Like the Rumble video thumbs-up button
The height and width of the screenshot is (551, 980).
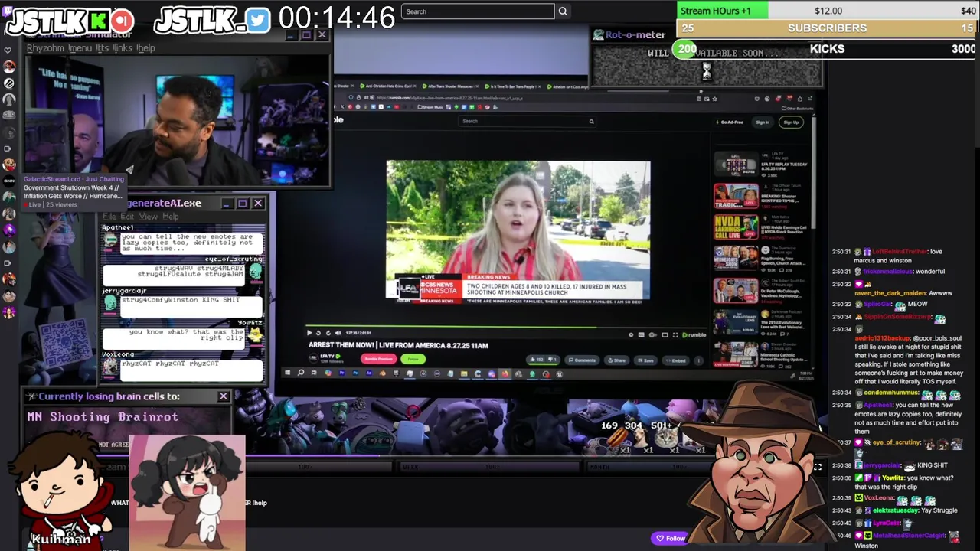pyautogui.click(x=538, y=360)
